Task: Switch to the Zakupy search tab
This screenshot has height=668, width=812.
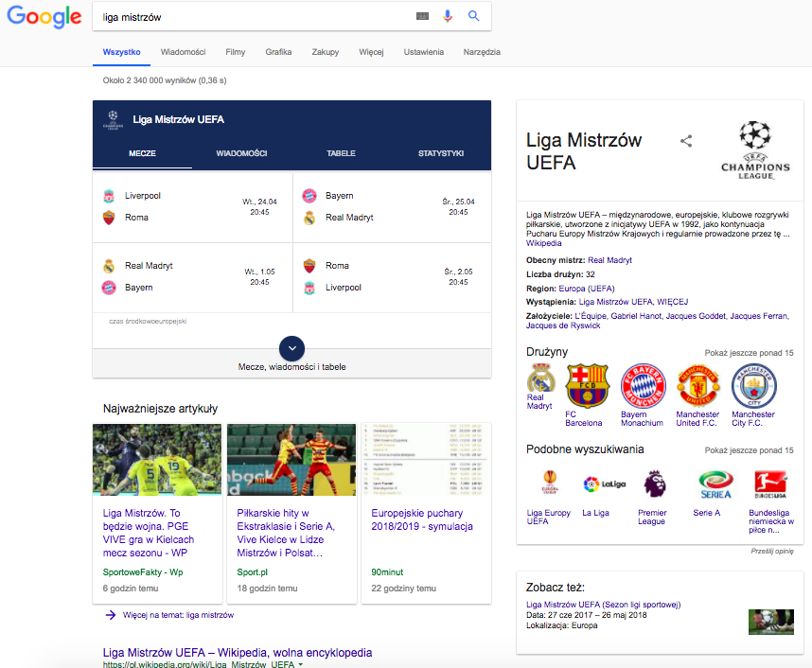Action: point(326,52)
